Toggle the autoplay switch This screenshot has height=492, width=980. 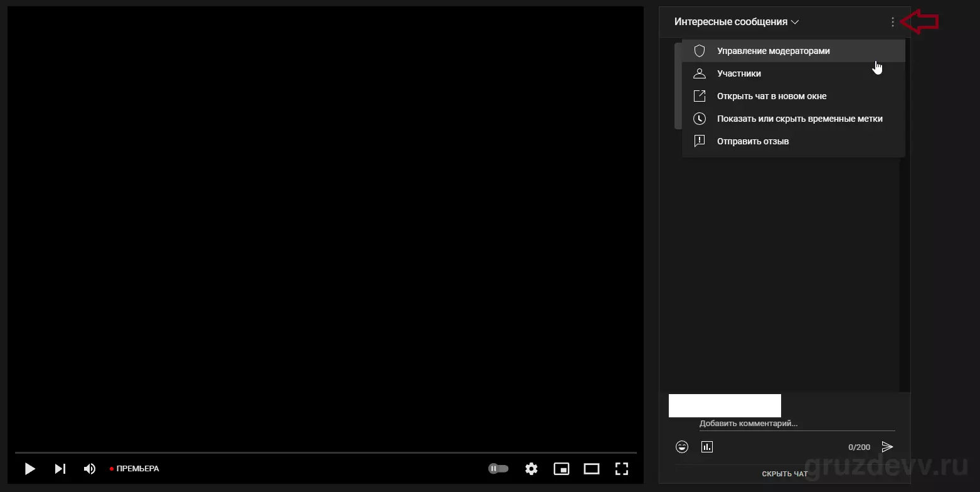click(498, 469)
